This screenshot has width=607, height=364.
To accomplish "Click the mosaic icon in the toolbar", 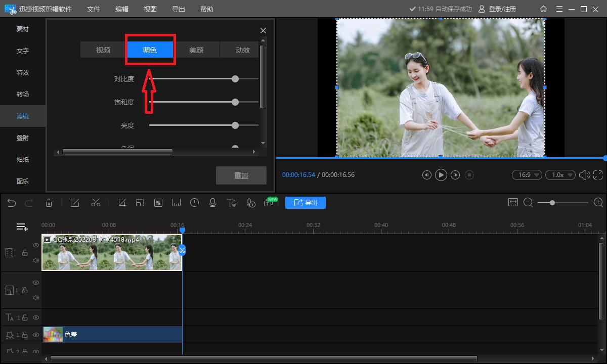I will pos(158,203).
